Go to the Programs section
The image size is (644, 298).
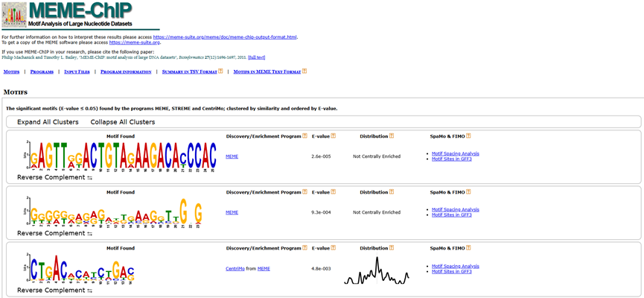point(42,72)
